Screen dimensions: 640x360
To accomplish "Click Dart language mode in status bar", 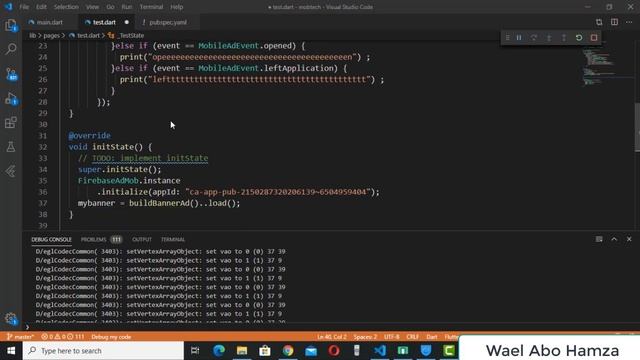I will [432, 337].
